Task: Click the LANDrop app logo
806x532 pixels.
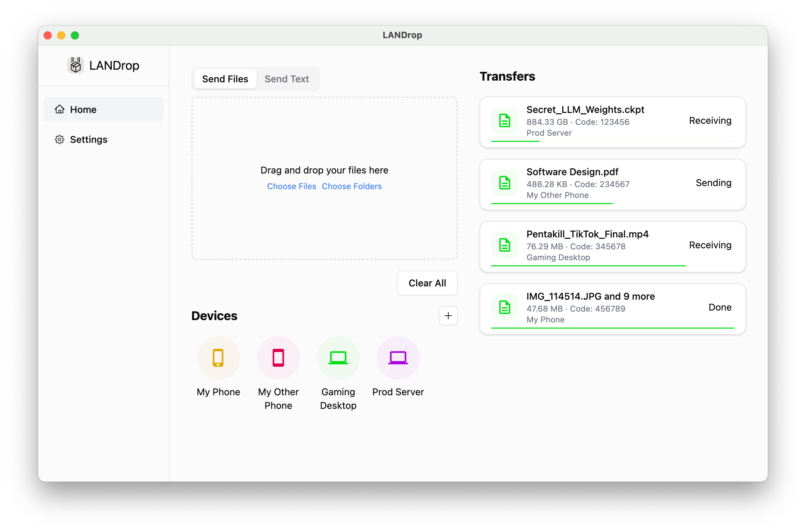Action: coord(76,65)
